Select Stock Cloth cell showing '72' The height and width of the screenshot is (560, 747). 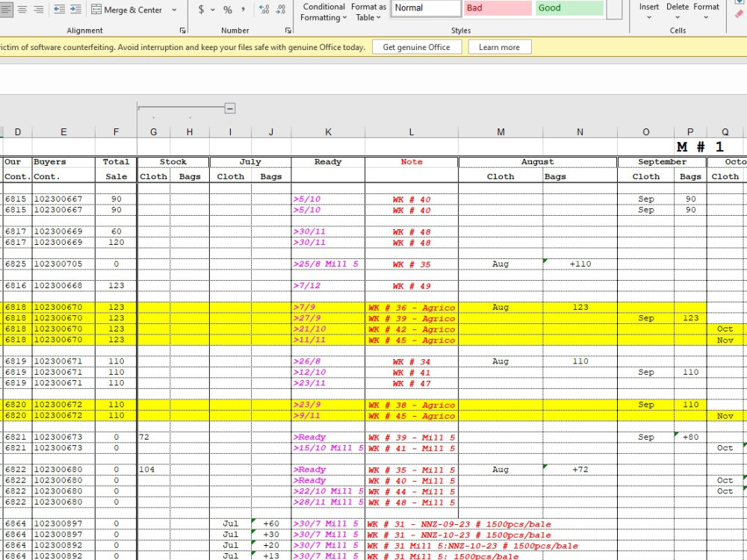tap(153, 437)
